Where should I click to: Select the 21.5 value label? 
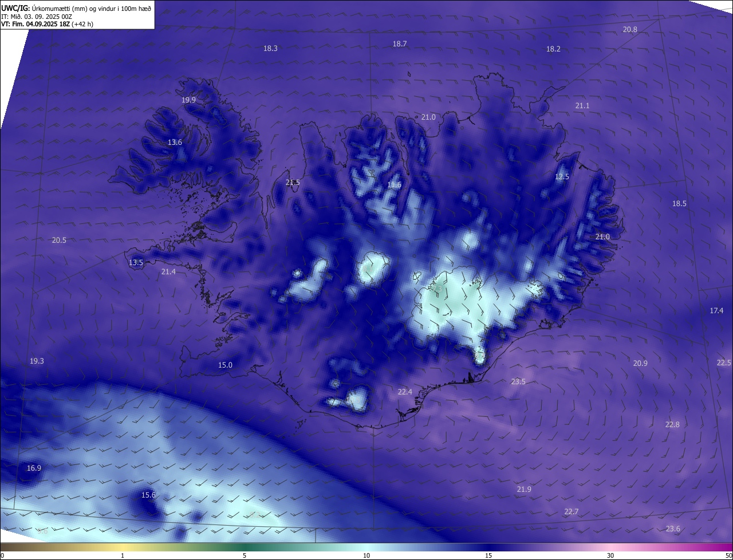[293, 183]
